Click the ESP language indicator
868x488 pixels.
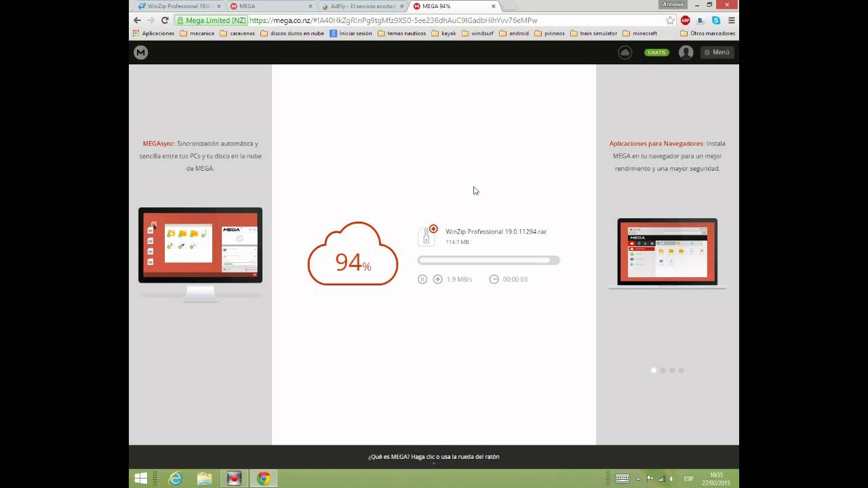[688, 479]
